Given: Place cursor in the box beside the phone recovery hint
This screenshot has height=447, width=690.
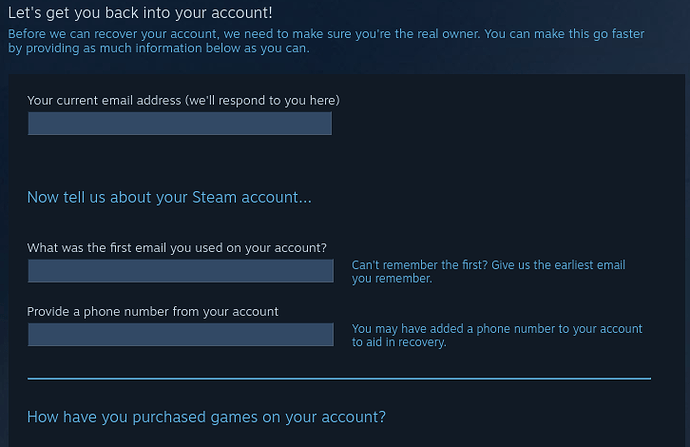Looking at the screenshot, I should [x=180, y=335].
